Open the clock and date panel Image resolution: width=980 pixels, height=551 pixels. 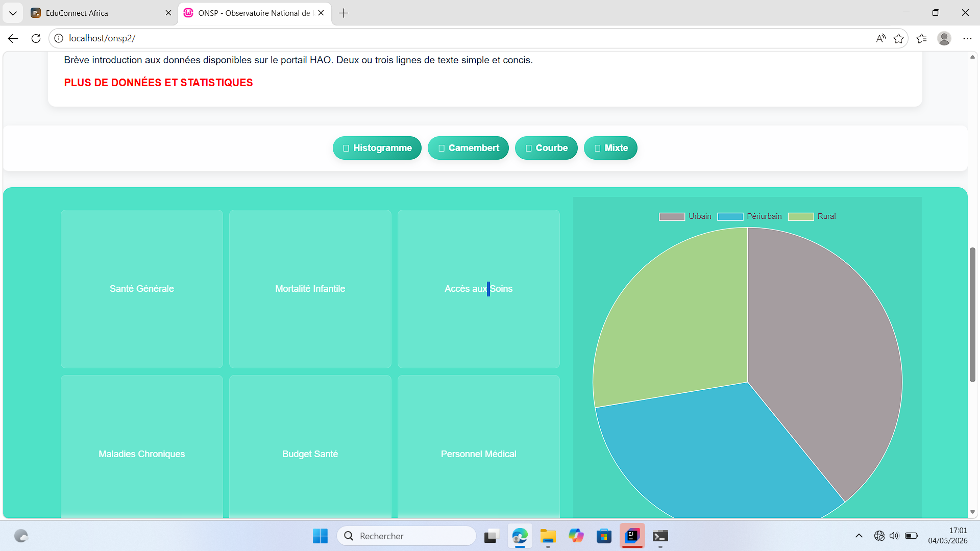click(948, 536)
